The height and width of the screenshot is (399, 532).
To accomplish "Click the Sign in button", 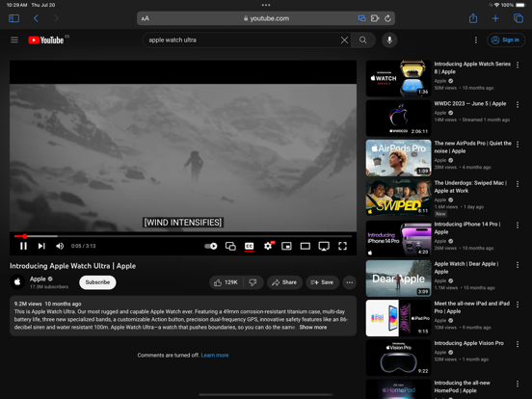I will 506,40.
